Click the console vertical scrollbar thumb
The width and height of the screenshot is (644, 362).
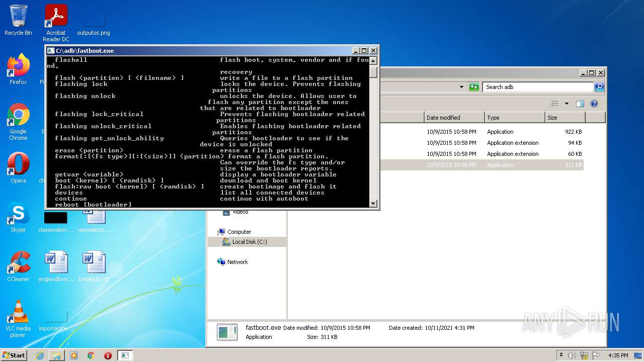tap(373, 72)
